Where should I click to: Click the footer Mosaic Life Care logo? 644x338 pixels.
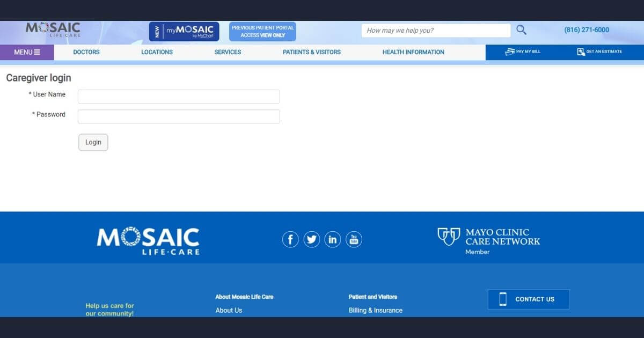pos(148,241)
